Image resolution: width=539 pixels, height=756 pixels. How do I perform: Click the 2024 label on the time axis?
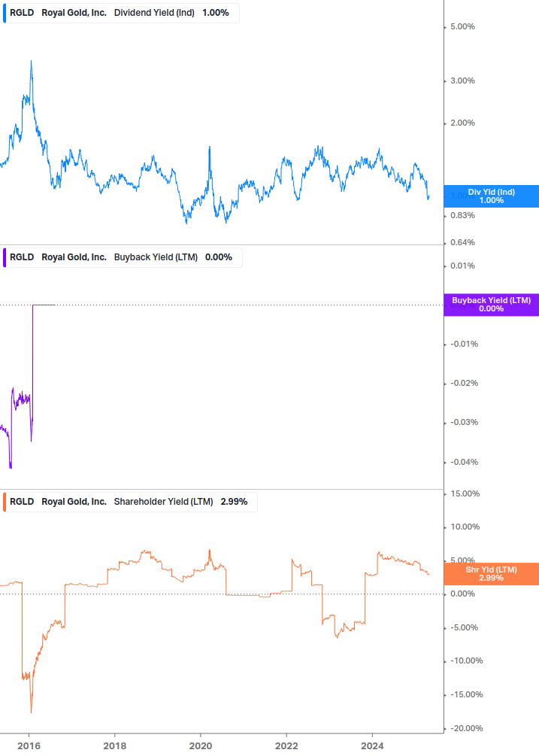pos(372,746)
